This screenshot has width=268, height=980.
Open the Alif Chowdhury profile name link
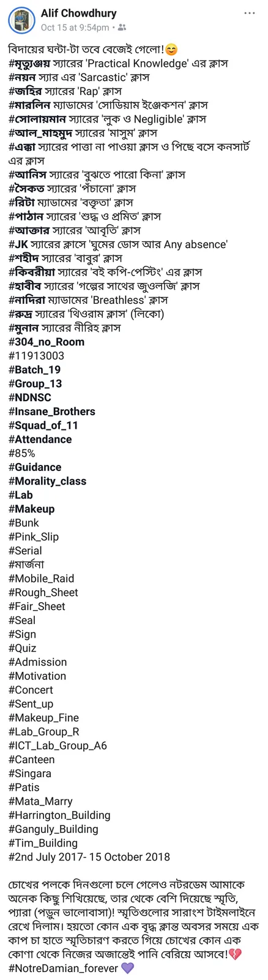pos(78,13)
